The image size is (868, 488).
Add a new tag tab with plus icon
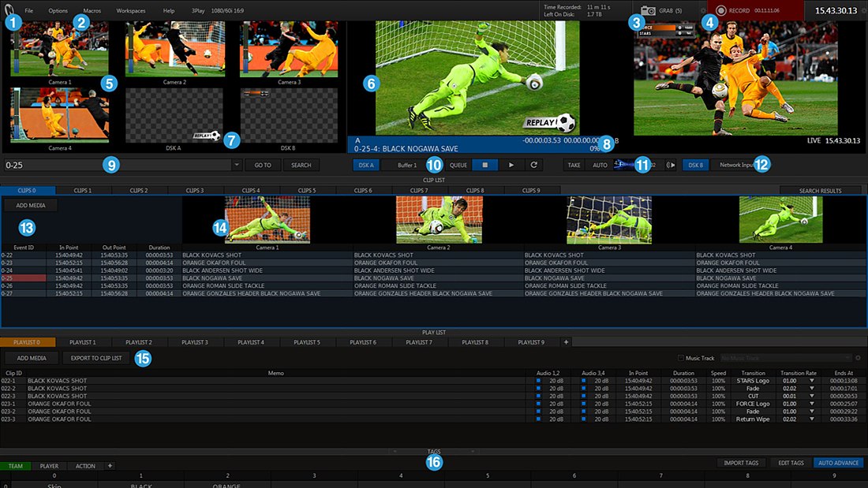[110, 466]
